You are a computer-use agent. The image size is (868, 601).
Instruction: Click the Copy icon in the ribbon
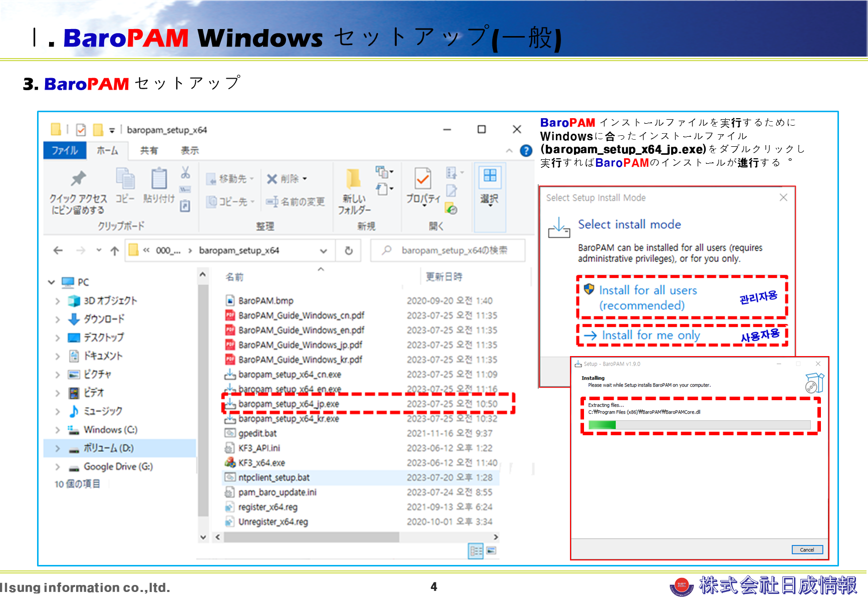coord(125,179)
